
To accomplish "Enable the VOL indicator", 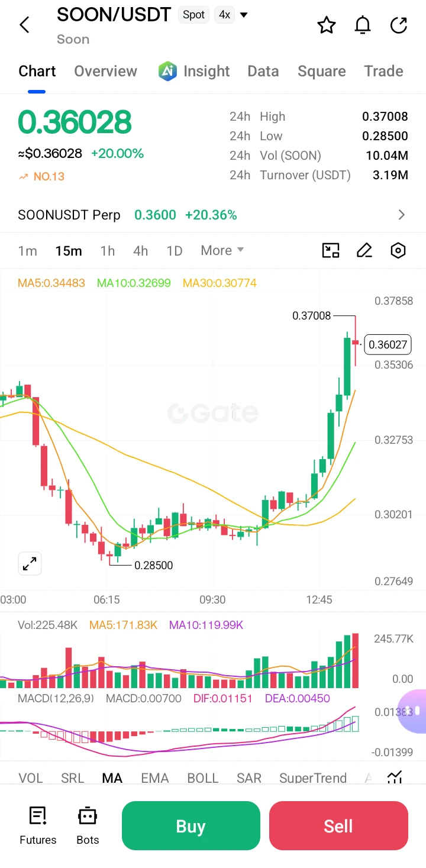I will [x=30, y=777].
